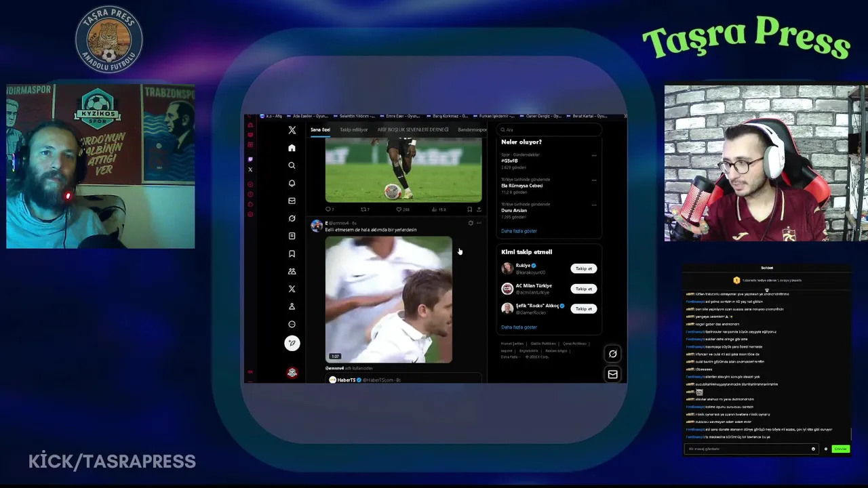Open Premium X icon in sidebar

(292, 289)
